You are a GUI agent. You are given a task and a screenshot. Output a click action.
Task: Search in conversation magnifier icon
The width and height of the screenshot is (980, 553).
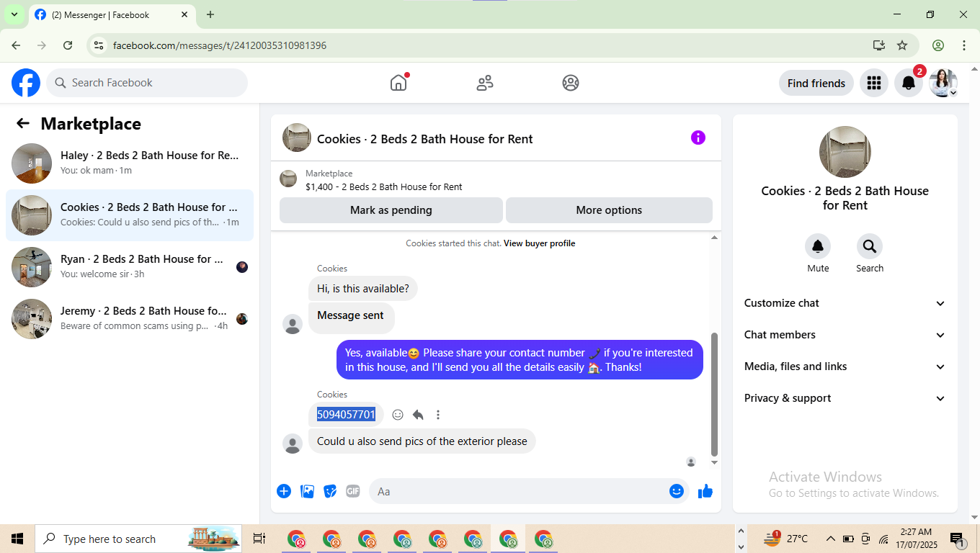point(870,246)
